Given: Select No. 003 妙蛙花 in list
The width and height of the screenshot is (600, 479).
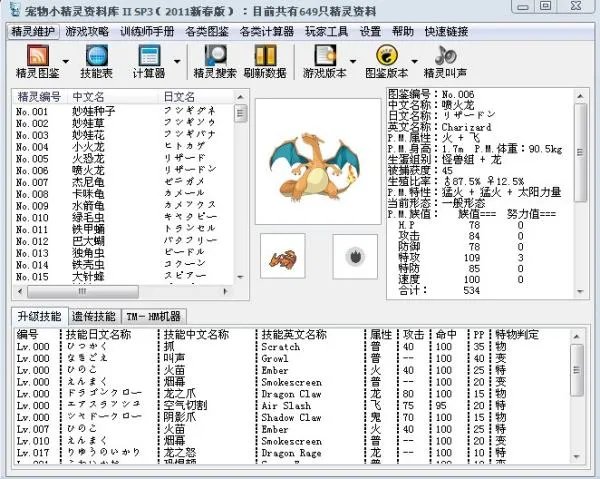Looking at the screenshot, I should (x=122, y=135).
